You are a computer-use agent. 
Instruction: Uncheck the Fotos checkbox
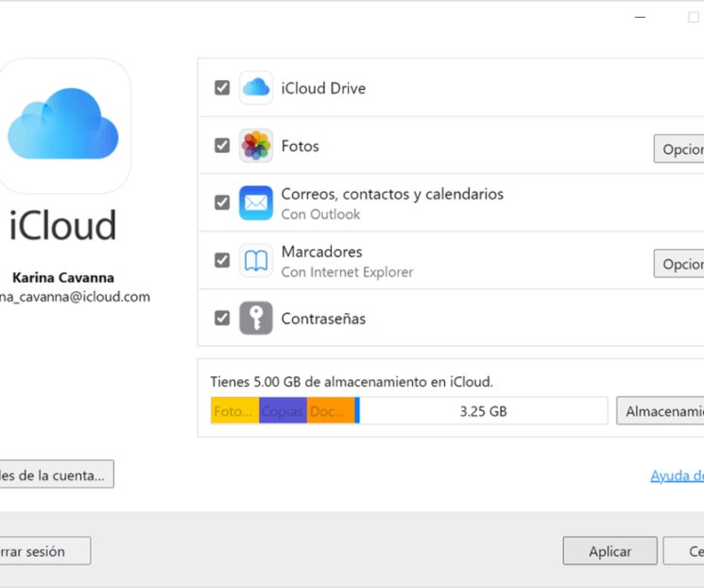pyautogui.click(x=222, y=146)
